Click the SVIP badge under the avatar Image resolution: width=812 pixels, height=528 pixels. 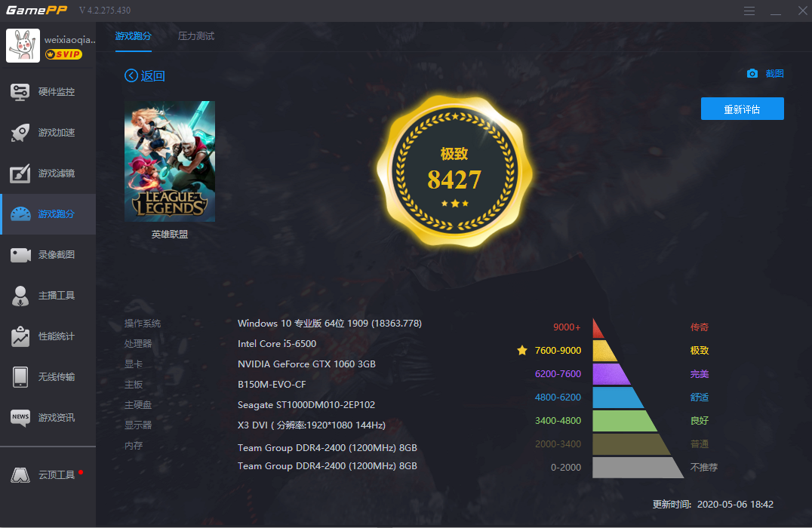[63, 54]
